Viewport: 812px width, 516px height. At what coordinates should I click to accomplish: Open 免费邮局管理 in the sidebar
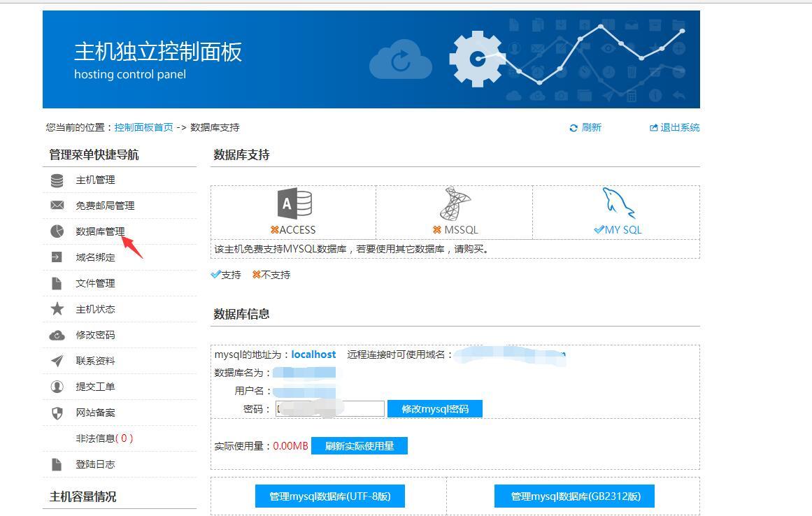(105, 206)
